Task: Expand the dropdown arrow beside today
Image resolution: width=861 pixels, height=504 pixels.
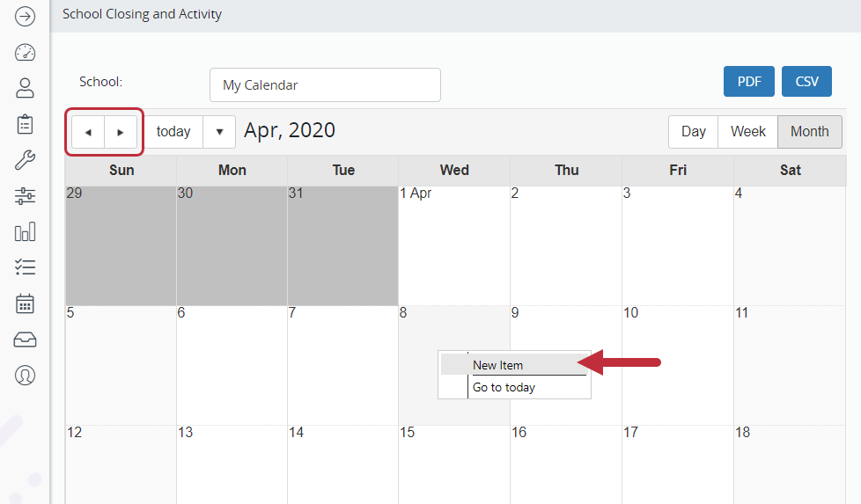Action: [x=219, y=132]
